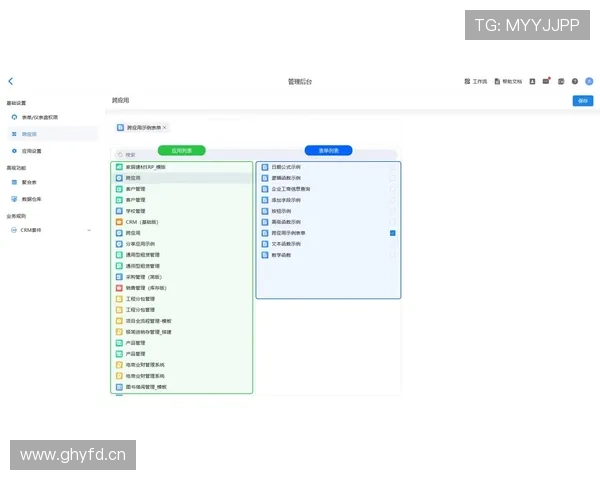
Task: Click the 文本函数示例 form icon
Action: pos(265,244)
